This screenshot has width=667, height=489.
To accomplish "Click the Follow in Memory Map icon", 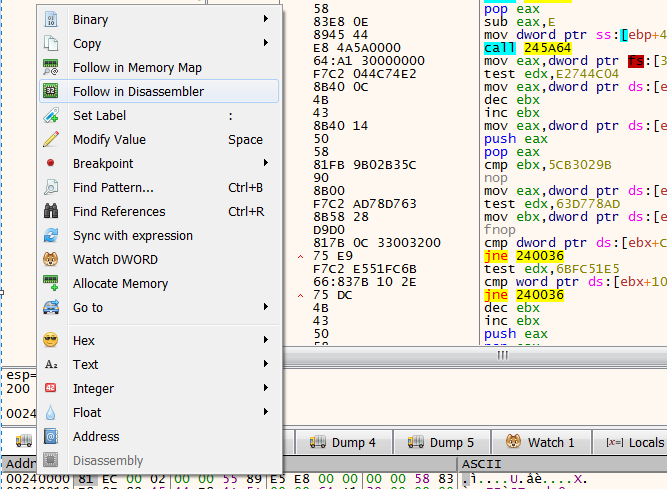I will 51,67.
